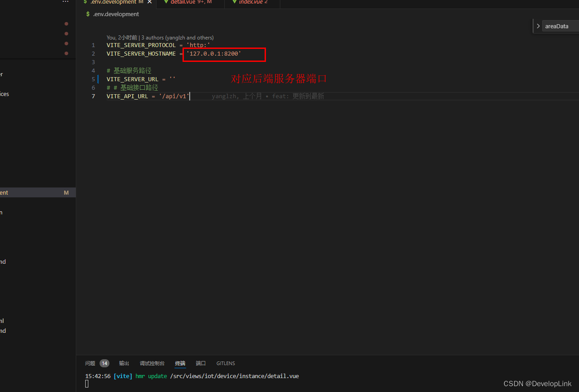The image size is (579, 392).
Task: Click the '[vite]' label in terminal output
Action: (x=123, y=376)
